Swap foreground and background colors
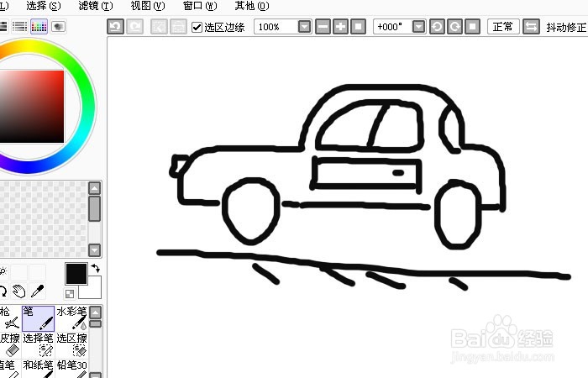588x378 pixels. 95,268
